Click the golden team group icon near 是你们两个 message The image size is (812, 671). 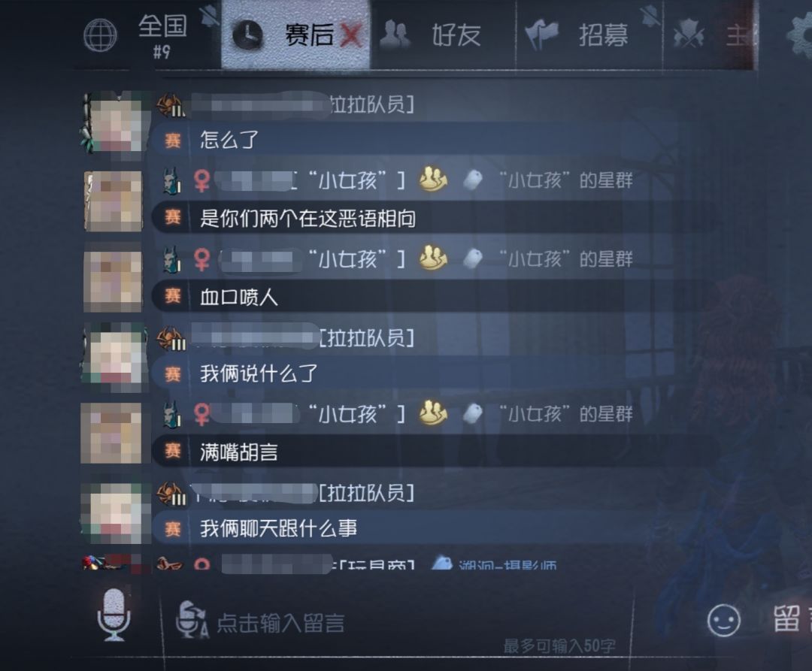pyautogui.click(x=433, y=179)
